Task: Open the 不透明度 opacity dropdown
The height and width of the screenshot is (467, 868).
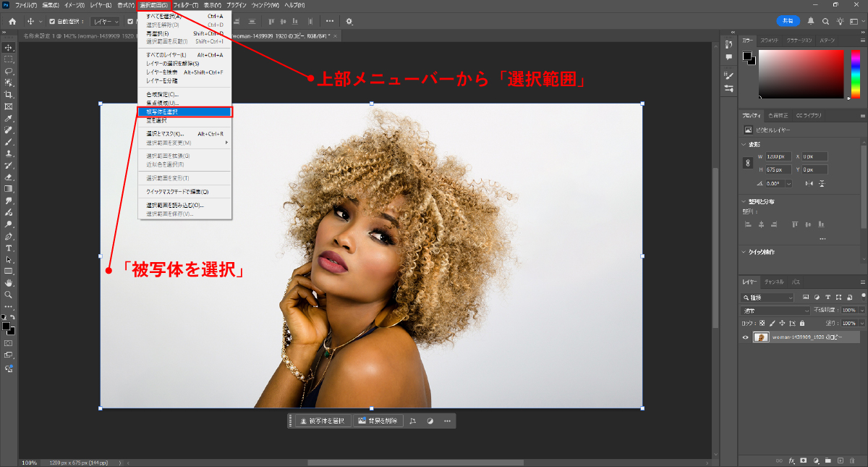Action: coord(861,310)
